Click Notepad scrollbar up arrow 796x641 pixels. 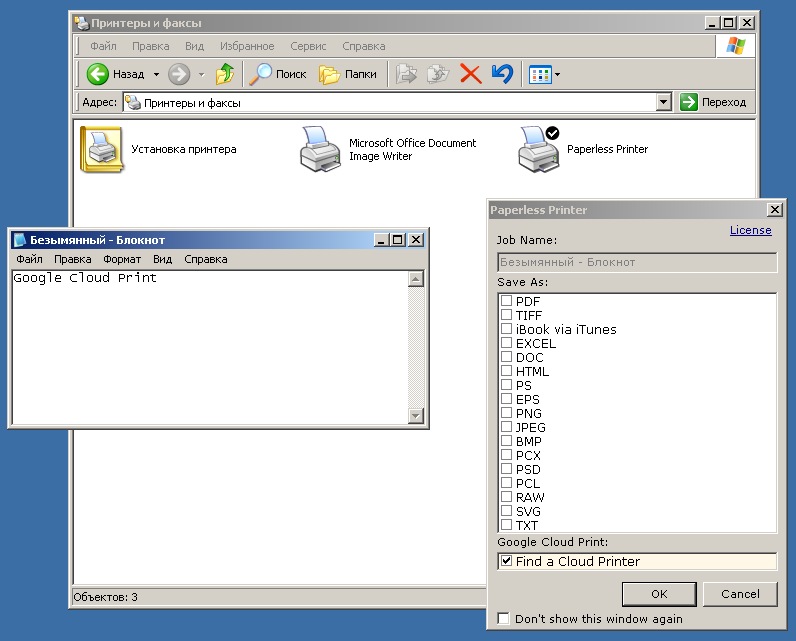pos(416,279)
